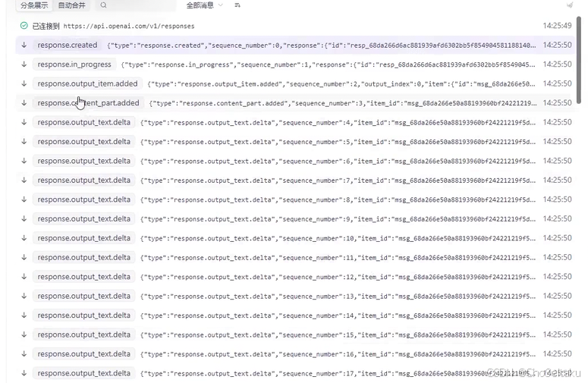Click the 14:25:50 timestamp on response.created row
588x383 pixels.
[x=557, y=45]
